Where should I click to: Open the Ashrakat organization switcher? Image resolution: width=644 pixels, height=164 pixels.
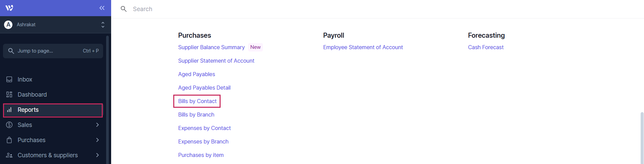coord(103,25)
